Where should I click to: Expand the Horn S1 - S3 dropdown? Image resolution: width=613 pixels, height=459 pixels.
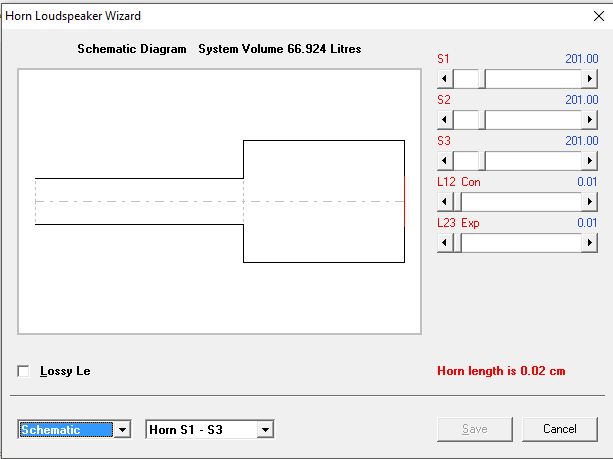(265, 430)
